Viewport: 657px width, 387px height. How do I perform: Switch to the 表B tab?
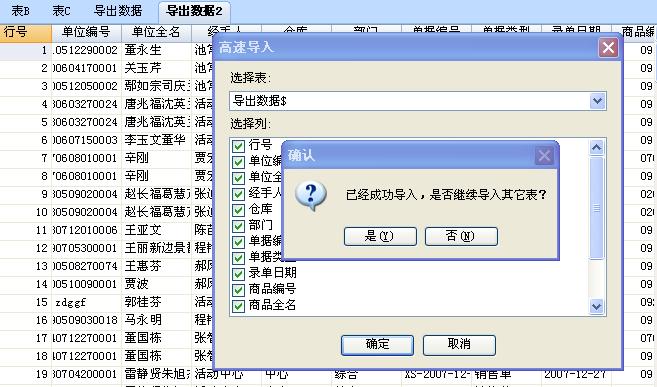tap(20, 11)
